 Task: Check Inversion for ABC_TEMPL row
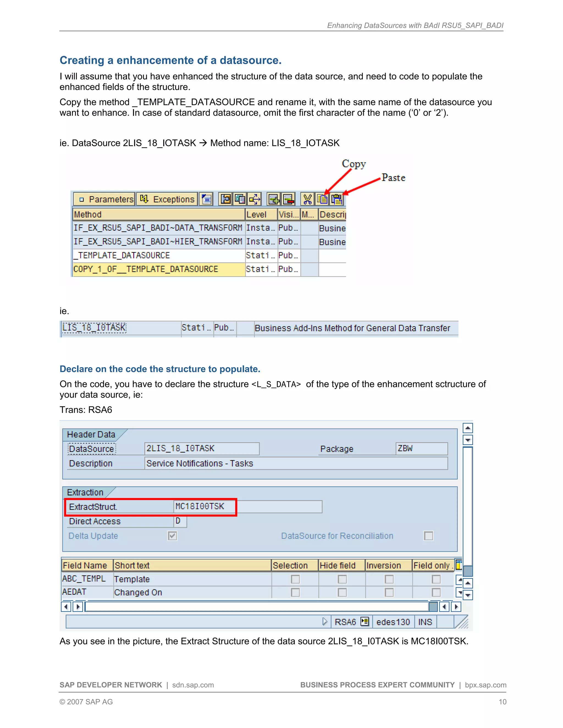[389, 579]
